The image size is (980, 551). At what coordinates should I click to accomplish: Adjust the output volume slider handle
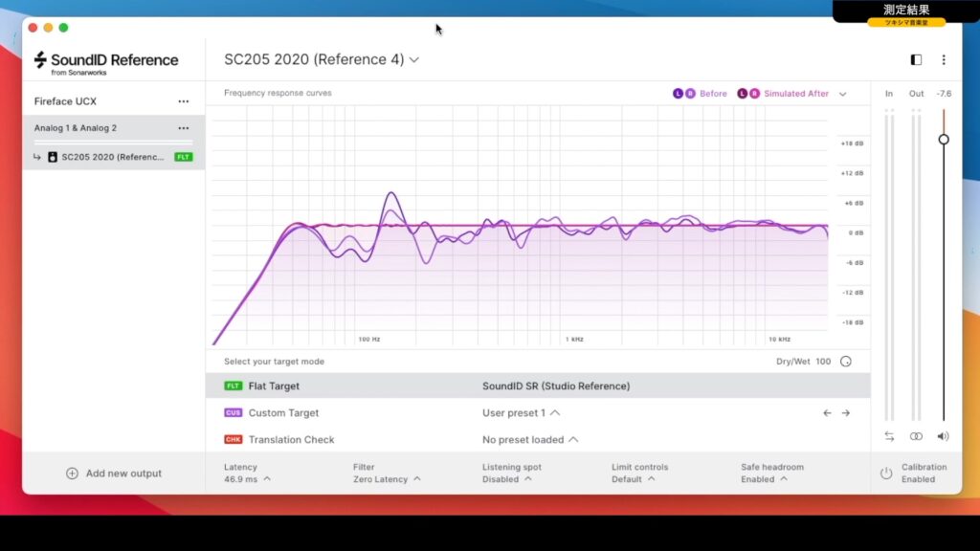(x=944, y=140)
